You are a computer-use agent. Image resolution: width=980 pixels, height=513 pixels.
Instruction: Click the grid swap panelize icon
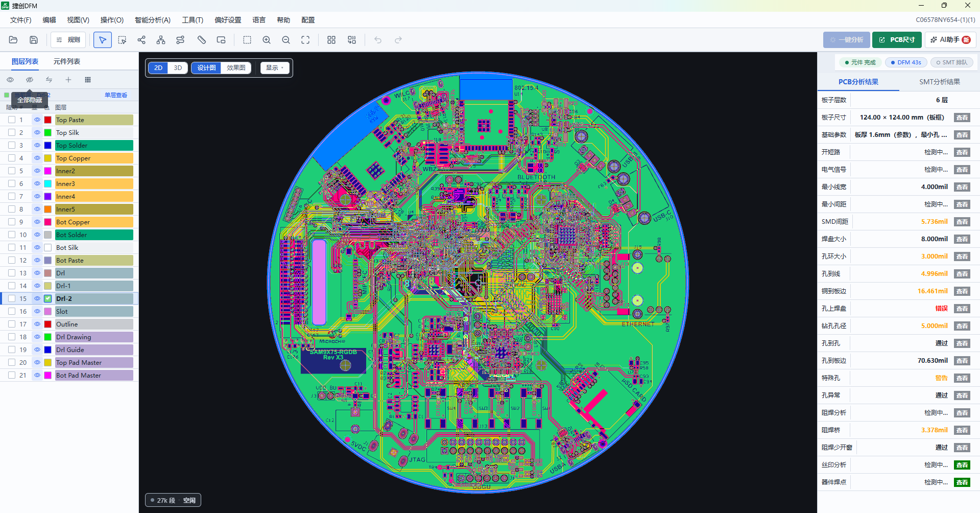point(352,40)
